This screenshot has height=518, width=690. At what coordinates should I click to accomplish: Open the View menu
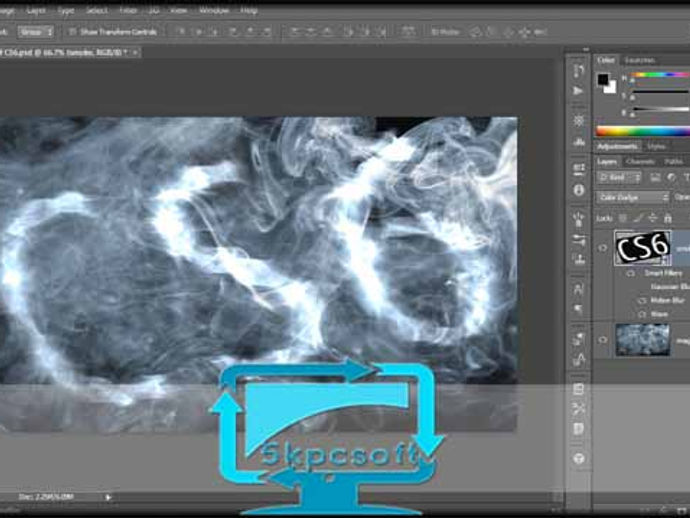click(178, 10)
